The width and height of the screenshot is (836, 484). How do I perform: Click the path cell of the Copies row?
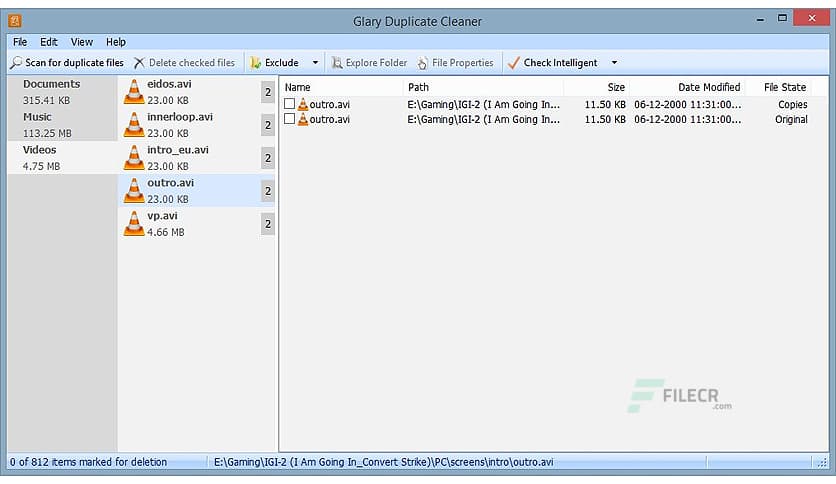pos(484,104)
